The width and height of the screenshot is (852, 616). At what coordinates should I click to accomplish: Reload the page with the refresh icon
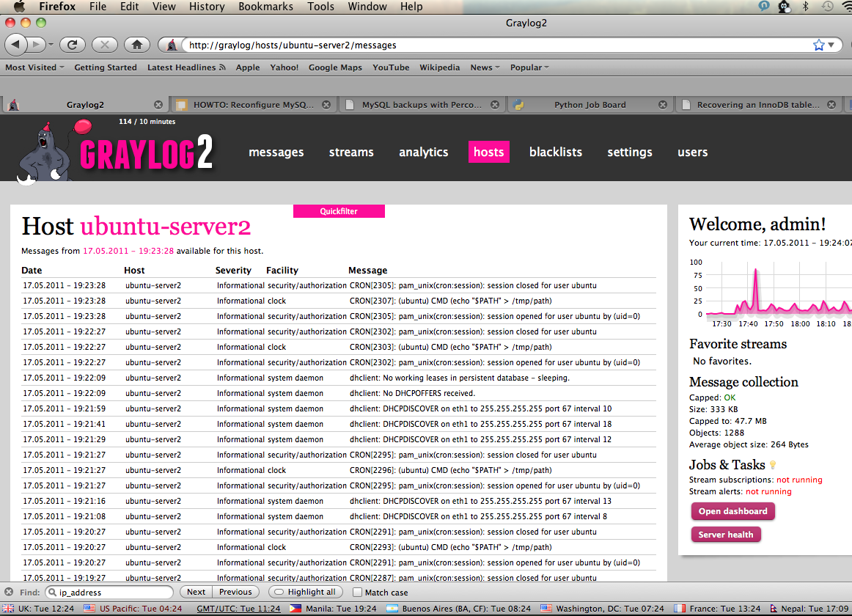click(x=73, y=45)
